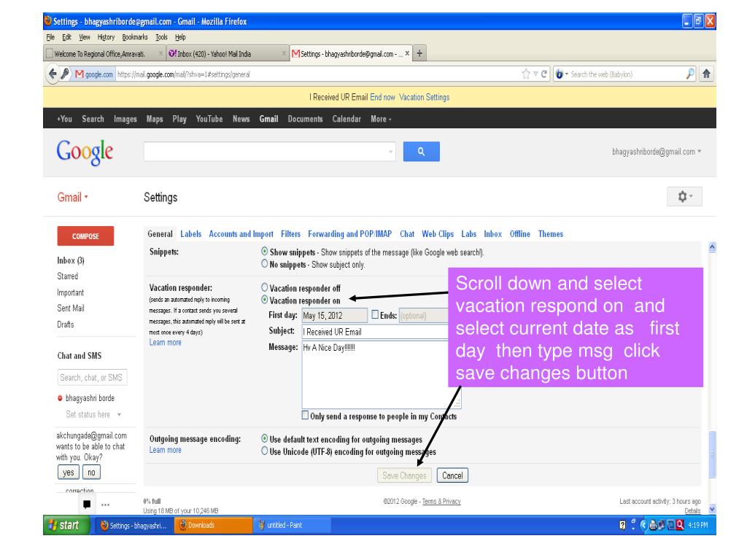Click the Message text area
This screenshot has height=560, width=747.
pyautogui.click(x=381, y=375)
